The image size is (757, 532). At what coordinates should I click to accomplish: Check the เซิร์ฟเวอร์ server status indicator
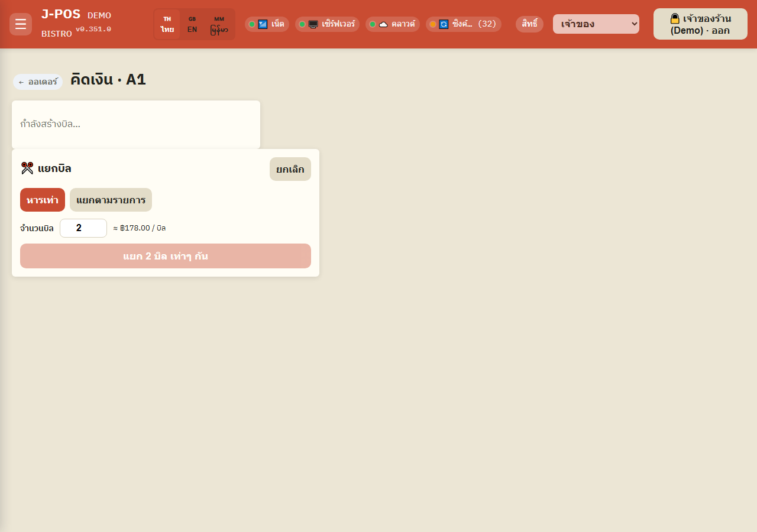[x=327, y=24]
